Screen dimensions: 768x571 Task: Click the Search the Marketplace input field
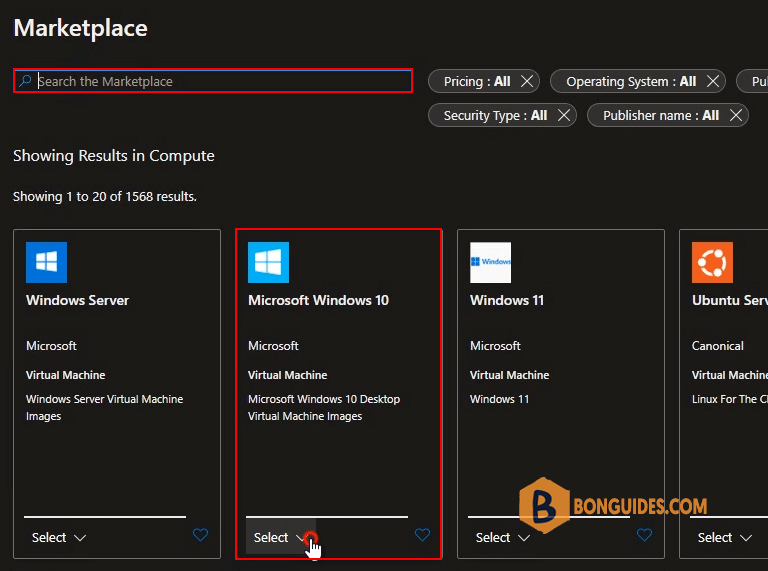click(x=213, y=81)
